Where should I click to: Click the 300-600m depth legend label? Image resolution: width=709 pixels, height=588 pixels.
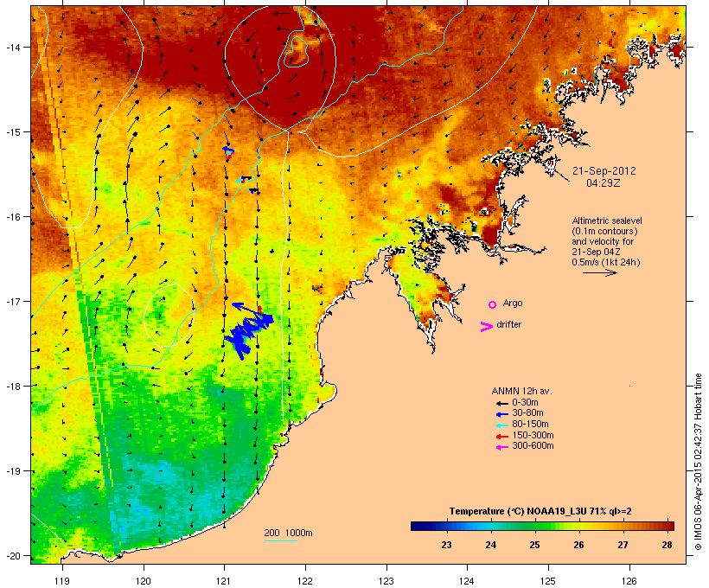[533, 446]
